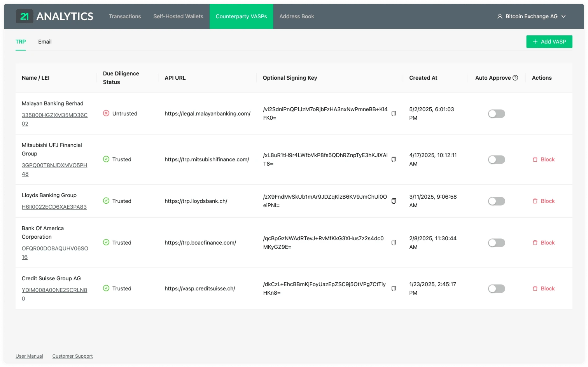The height and width of the screenshot is (367, 588).
Task: Click Trusted status icon for Mitsubishi UFJ
Action: [106, 159]
